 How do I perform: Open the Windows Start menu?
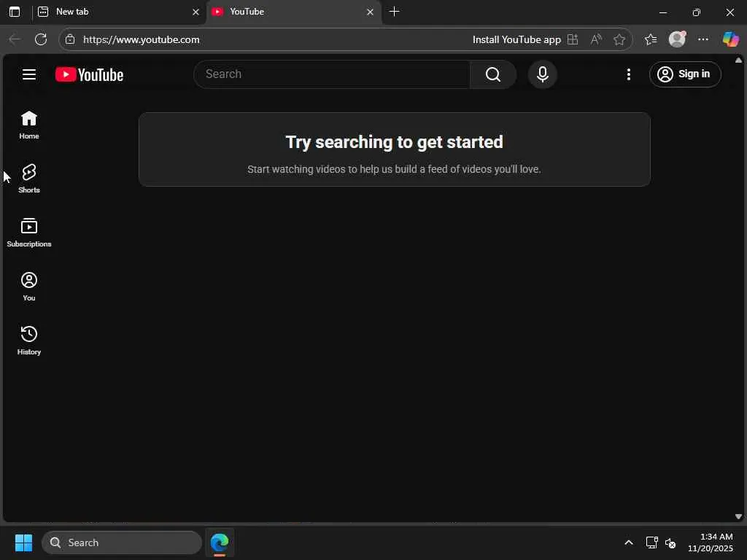(23, 542)
